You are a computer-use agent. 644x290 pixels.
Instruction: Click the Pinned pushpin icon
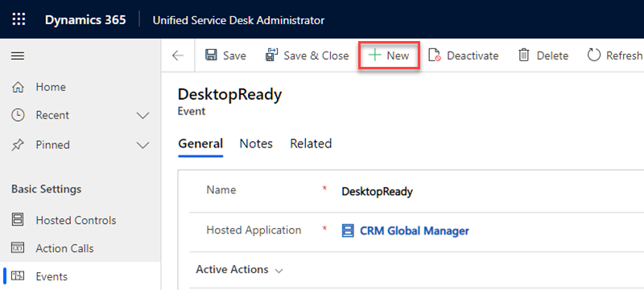tap(18, 145)
